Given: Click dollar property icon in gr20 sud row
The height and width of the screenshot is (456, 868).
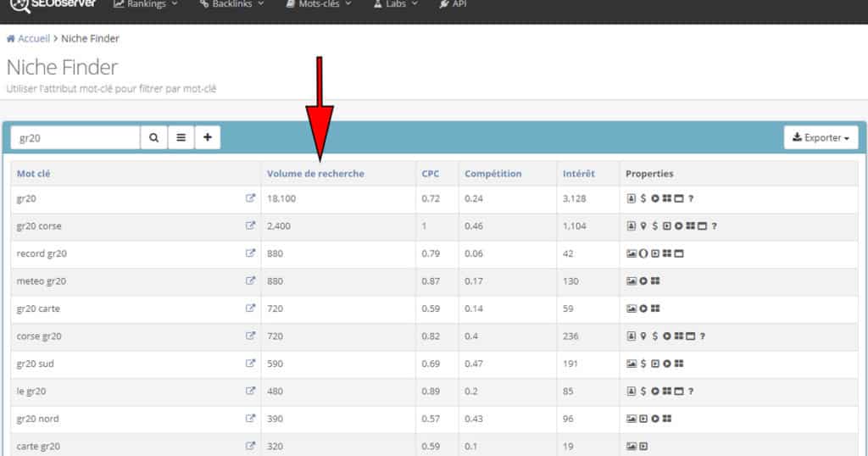Looking at the screenshot, I should (643, 364).
